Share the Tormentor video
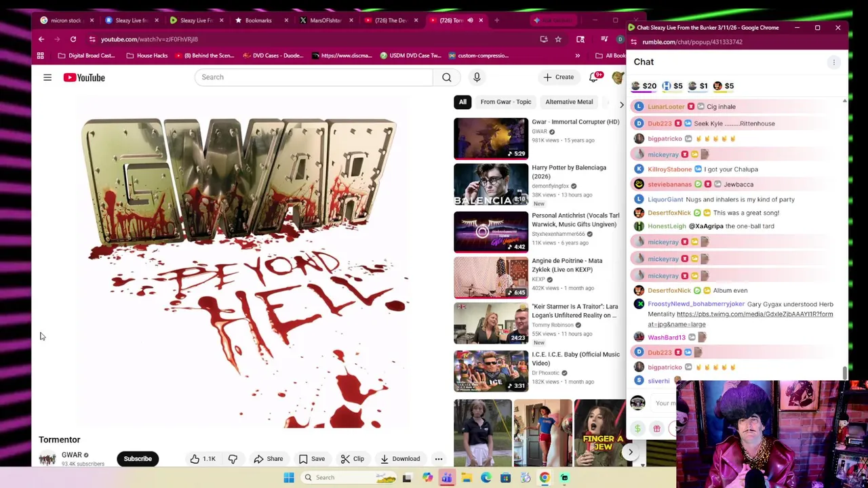Image resolution: width=868 pixels, height=488 pixels. (268, 459)
